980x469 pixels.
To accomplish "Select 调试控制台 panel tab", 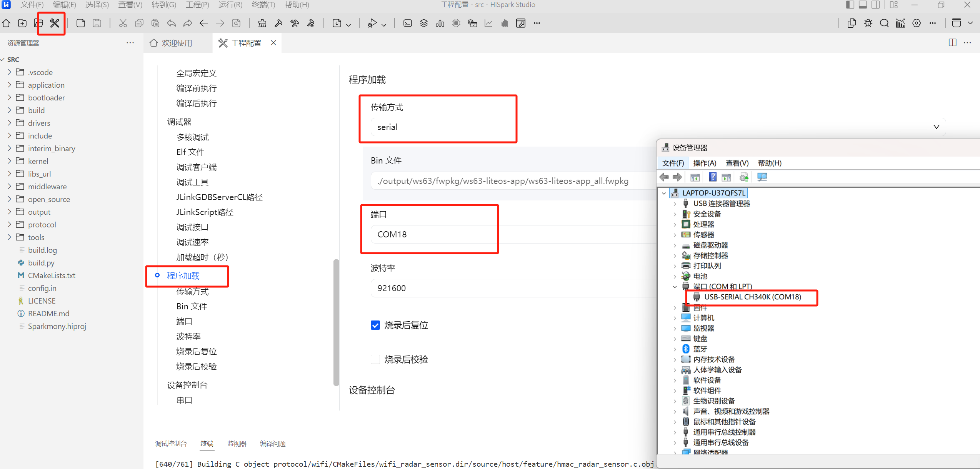I will pyautogui.click(x=171, y=444).
